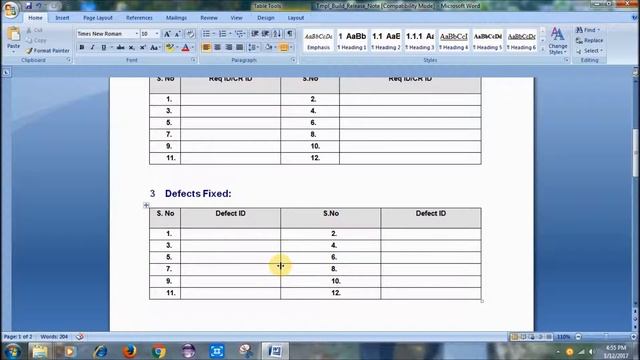Screen dimensions: 640x360
Task: Toggle Show/Hide paragraph marks
Action: pos(289,34)
